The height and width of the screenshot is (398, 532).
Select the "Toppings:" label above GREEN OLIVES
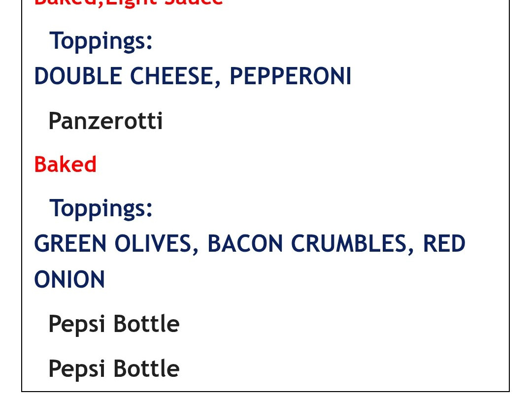(x=101, y=208)
